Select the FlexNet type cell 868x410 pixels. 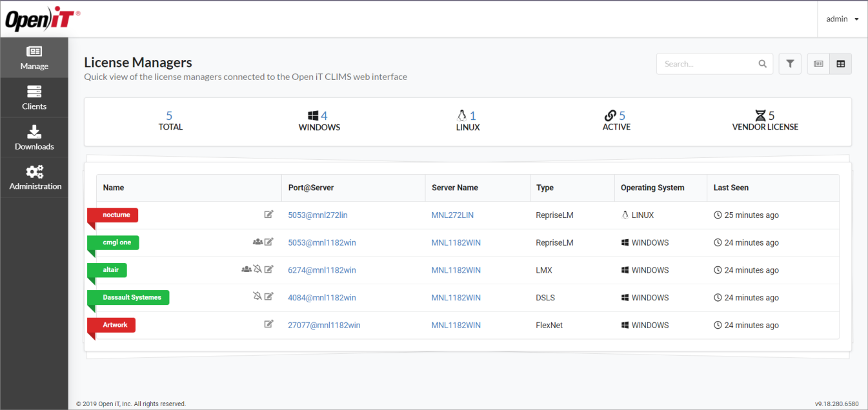549,326
